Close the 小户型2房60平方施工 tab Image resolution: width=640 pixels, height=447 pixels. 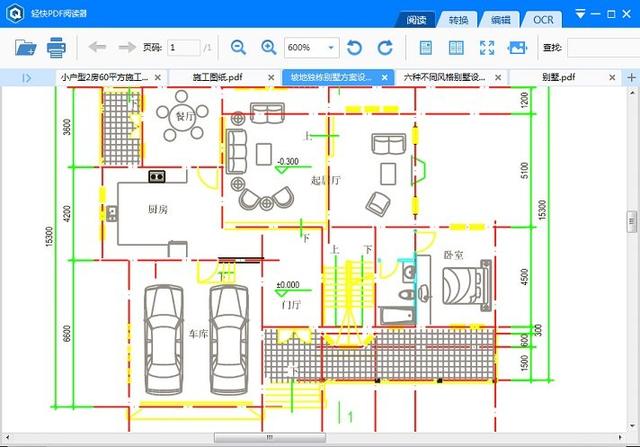pos(158,77)
